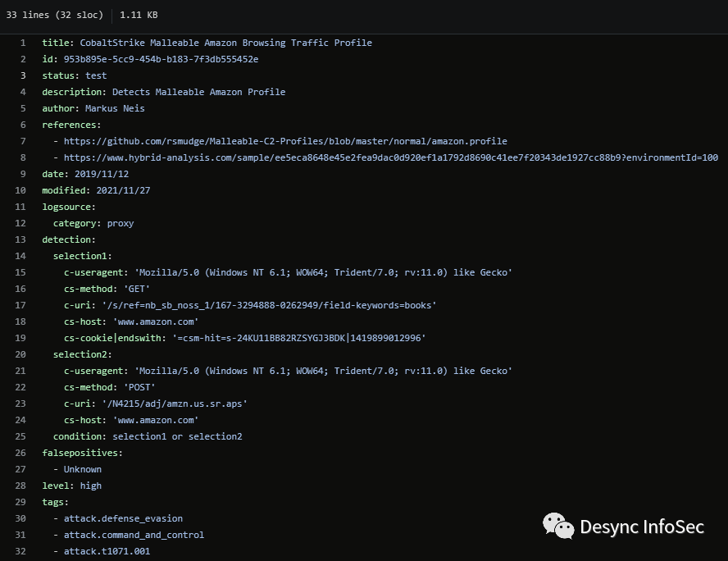Click the c-useragent value under selection2
This screenshot has height=561, width=728.
pyautogui.click(x=323, y=371)
